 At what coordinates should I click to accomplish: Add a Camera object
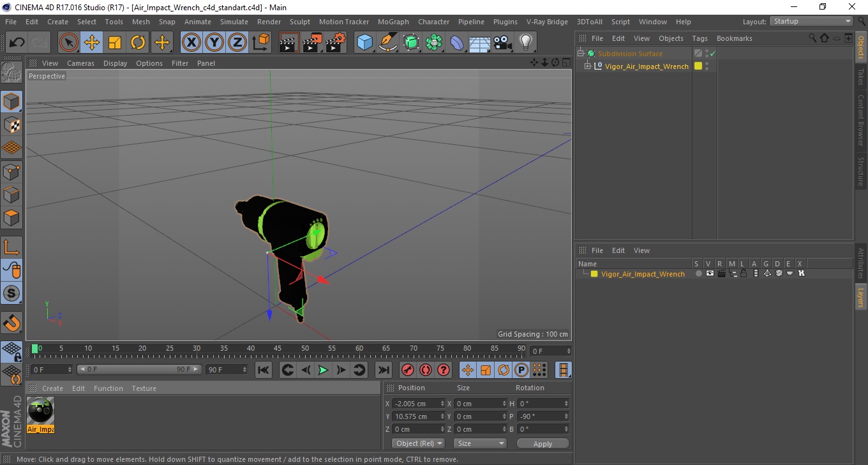point(503,43)
